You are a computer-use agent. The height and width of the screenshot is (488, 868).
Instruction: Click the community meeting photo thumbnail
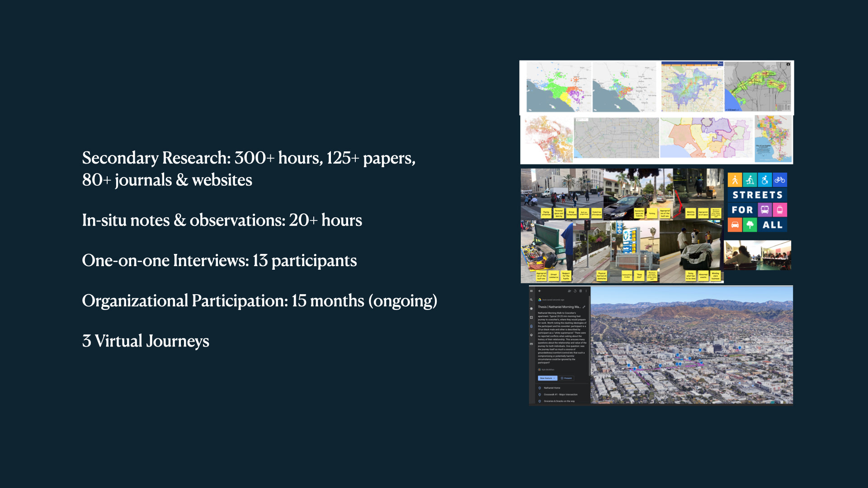[x=757, y=255]
